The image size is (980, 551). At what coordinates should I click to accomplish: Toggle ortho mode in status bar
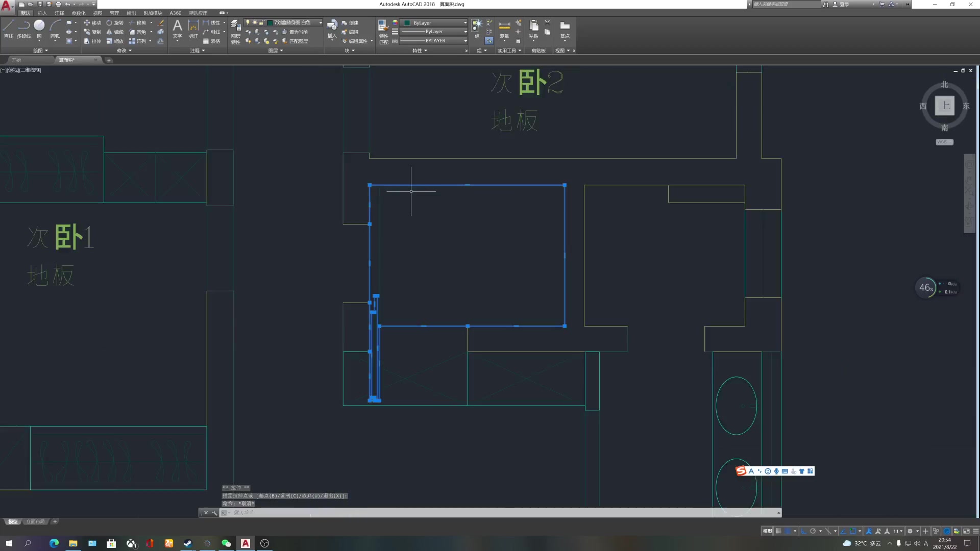point(803,531)
